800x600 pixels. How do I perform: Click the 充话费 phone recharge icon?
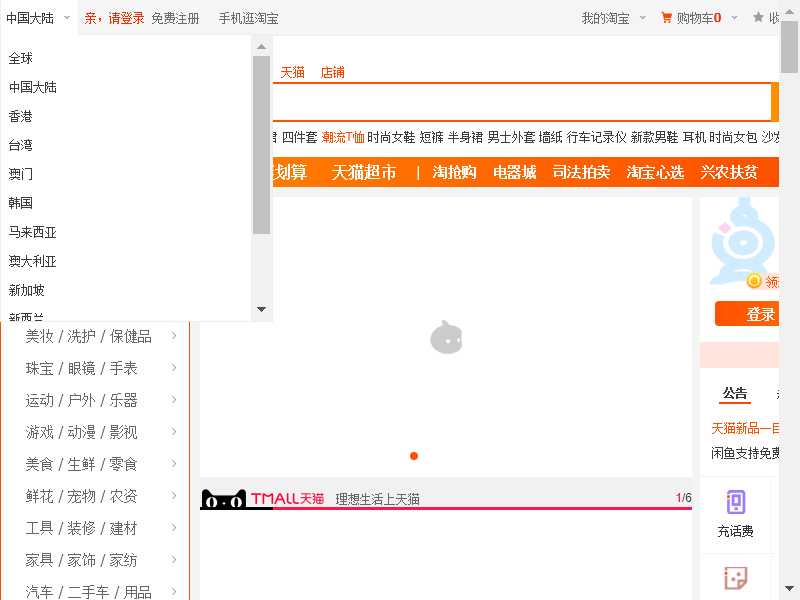pyautogui.click(x=736, y=502)
